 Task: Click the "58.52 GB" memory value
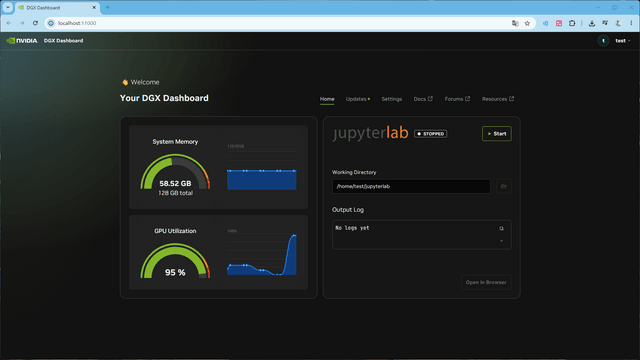pyautogui.click(x=175, y=183)
